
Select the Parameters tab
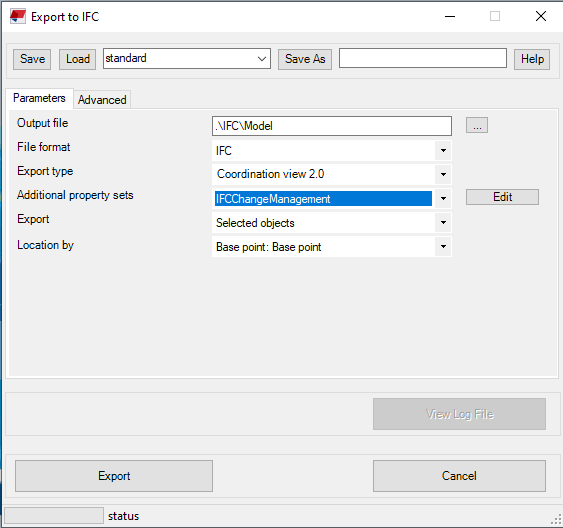tap(39, 98)
